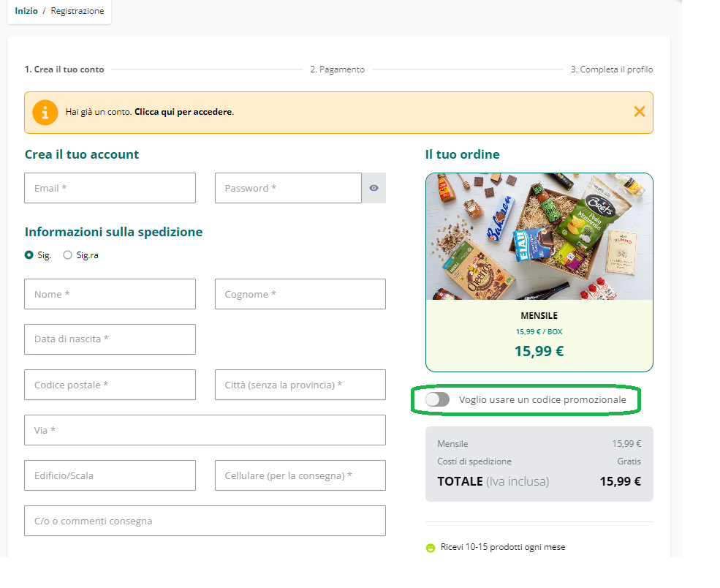The height and width of the screenshot is (588, 720).
Task: Focus the Cellulare delivery phone field
Action: pos(300,475)
